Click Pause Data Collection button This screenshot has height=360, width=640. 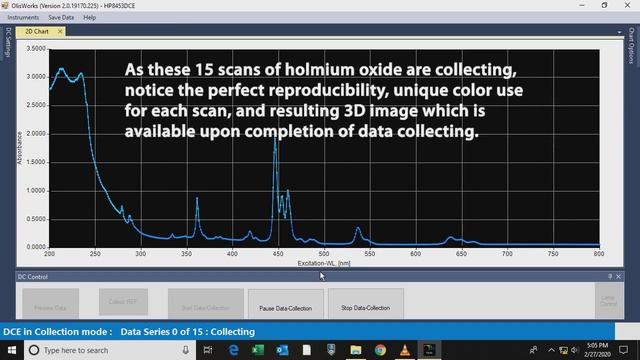pos(286,304)
